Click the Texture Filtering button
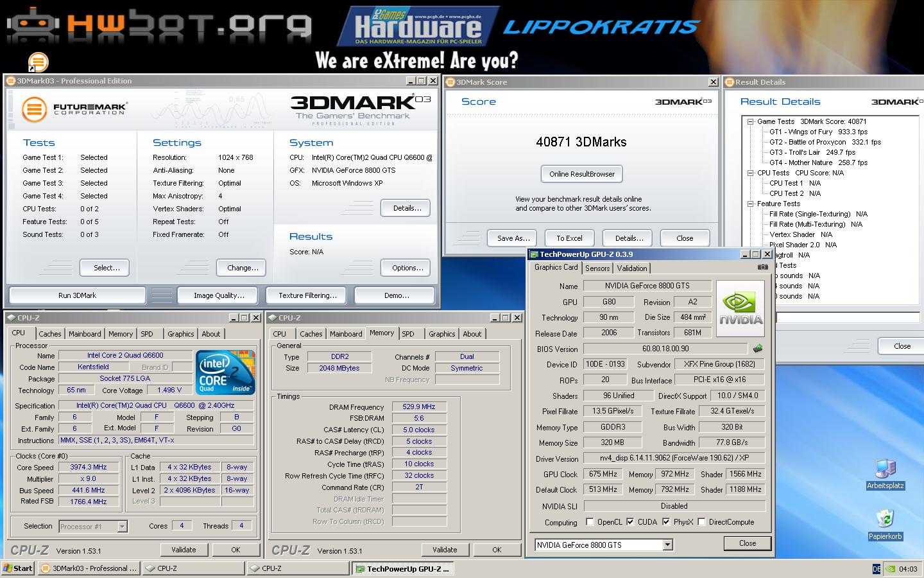Screen dimensions: 924x578 [x=307, y=295]
